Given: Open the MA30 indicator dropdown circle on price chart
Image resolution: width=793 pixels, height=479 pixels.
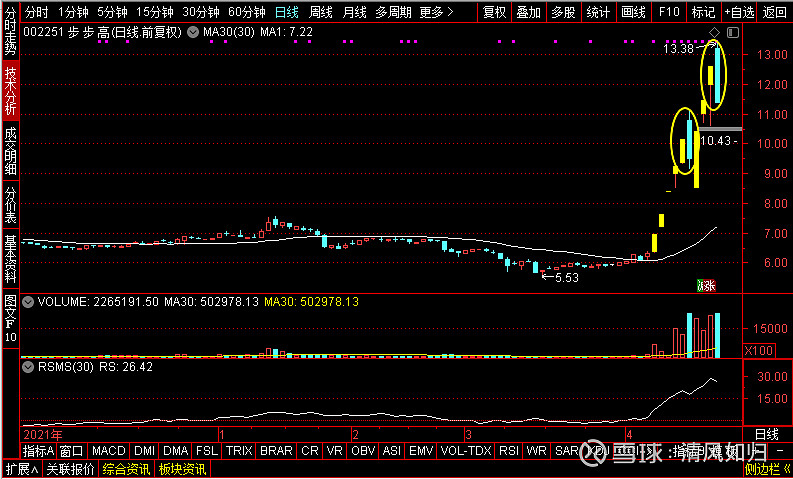Looking at the screenshot, I should pyautogui.click(x=194, y=32).
